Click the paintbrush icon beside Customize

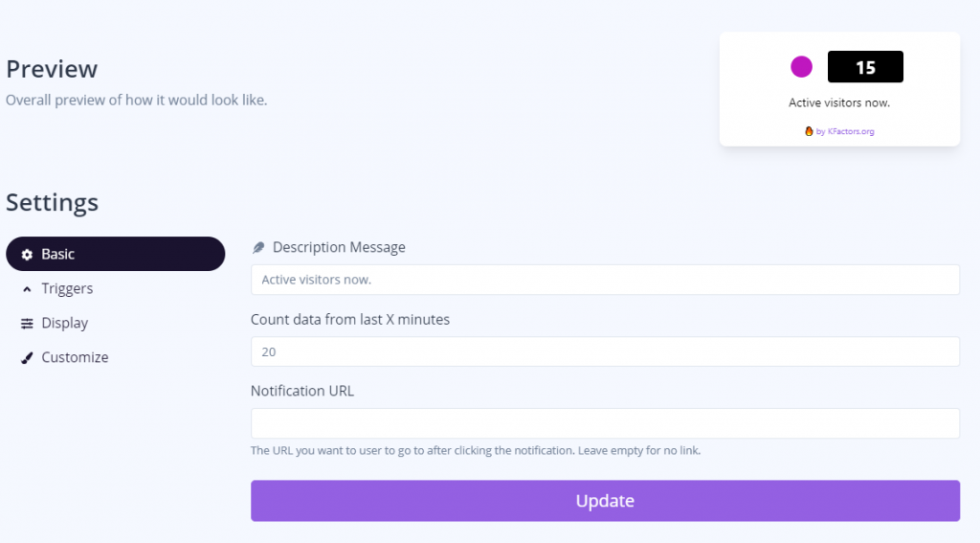click(27, 358)
